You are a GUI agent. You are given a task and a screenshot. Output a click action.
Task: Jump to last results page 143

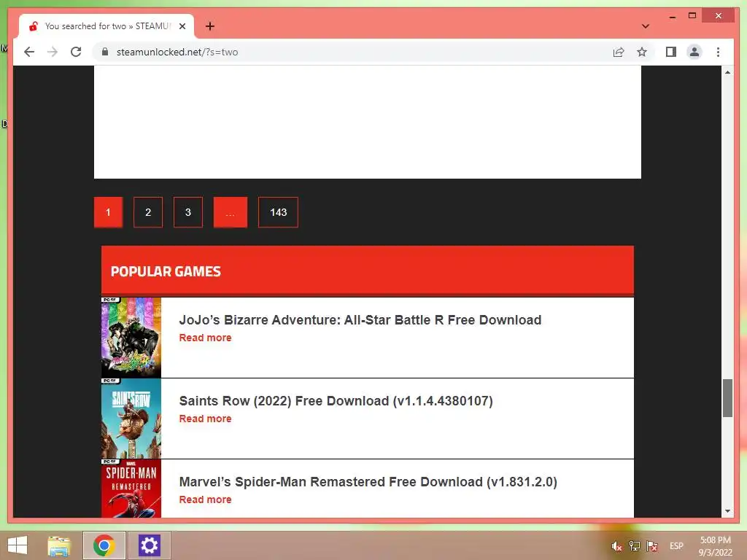pyautogui.click(x=278, y=212)
